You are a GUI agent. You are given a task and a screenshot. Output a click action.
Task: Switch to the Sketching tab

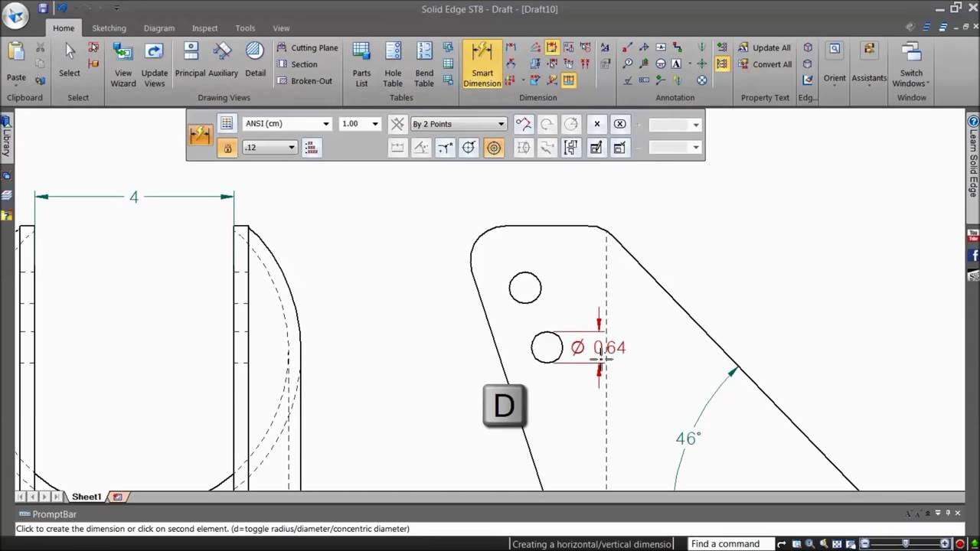point(109,28)
